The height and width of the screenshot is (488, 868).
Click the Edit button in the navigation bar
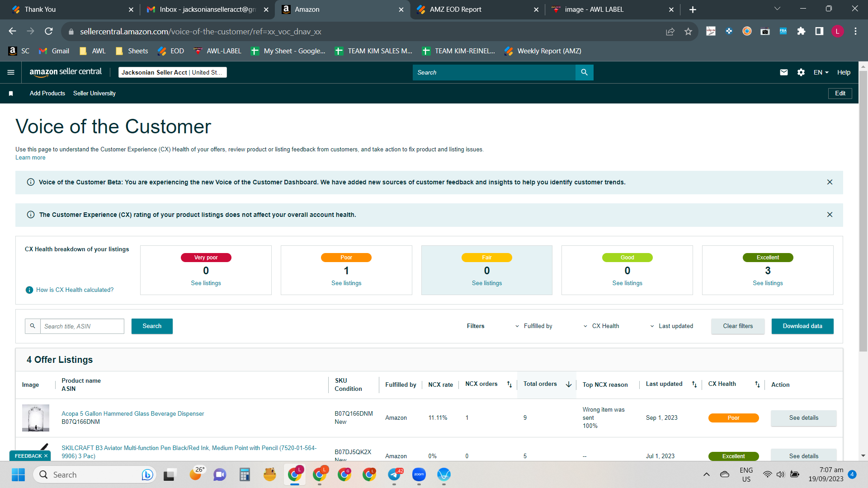pyautogui.click(x=840, y=94)
